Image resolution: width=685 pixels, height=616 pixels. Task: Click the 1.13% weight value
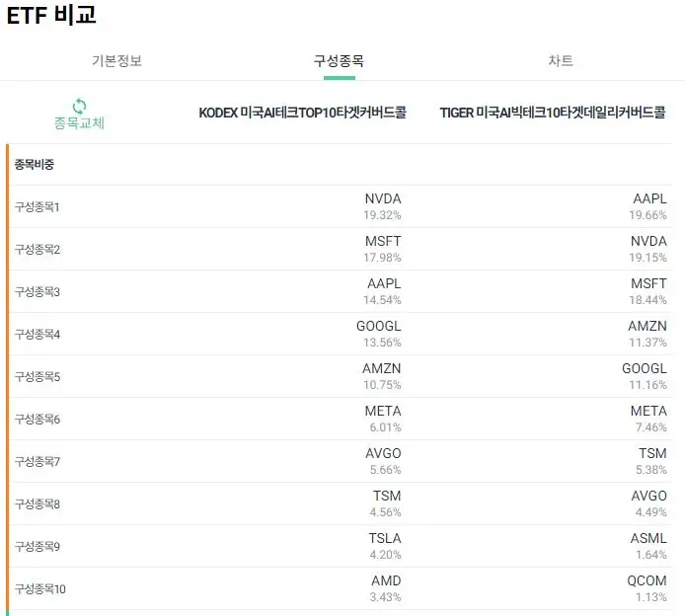[650, 597]
